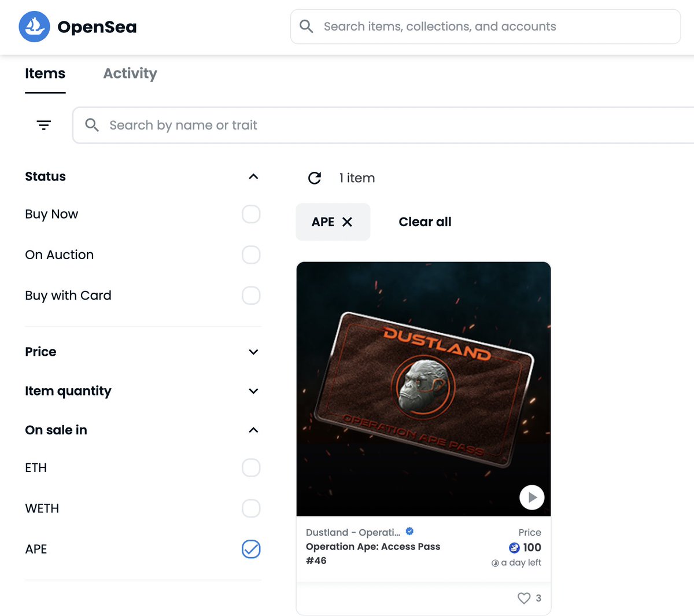694x616 pixels.
Task: Expand the Price section
Action: (x=253, y=352)
